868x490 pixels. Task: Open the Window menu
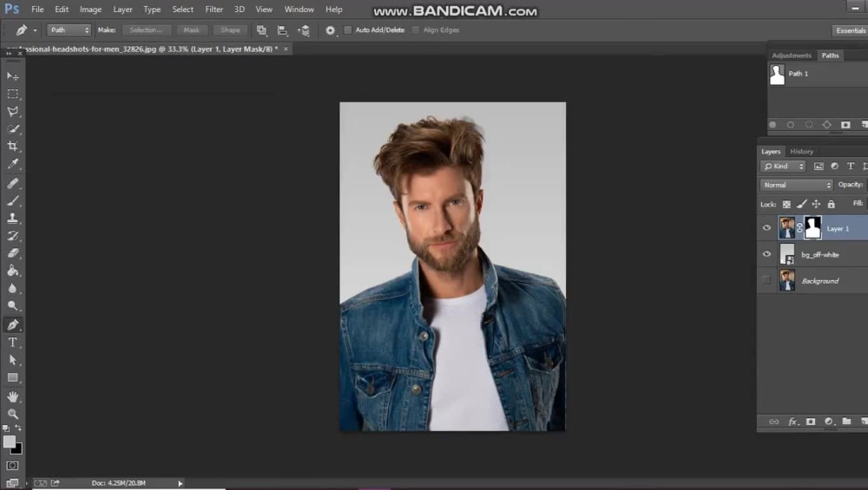click(299, 10)
